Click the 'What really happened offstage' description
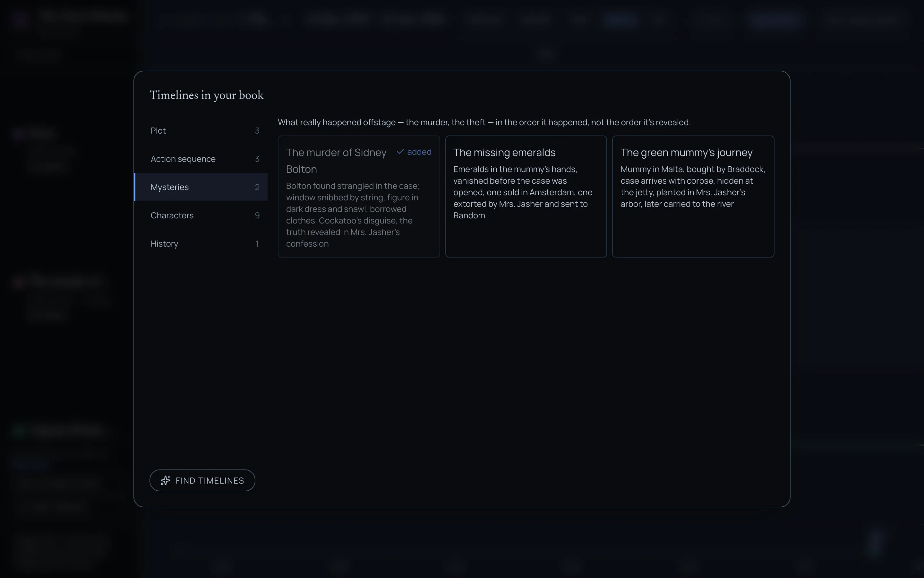The image size is (924, 578). pos(484,122)
